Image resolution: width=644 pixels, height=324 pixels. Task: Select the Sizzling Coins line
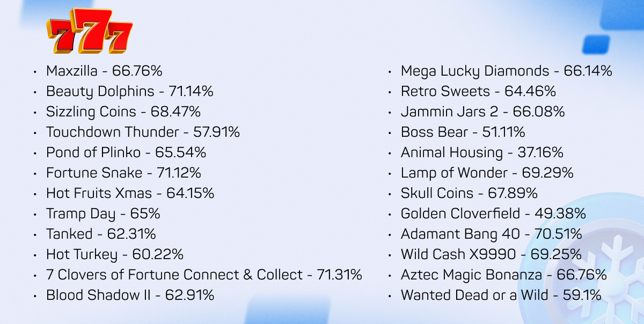pyautogui.click(x=123, y=112)
